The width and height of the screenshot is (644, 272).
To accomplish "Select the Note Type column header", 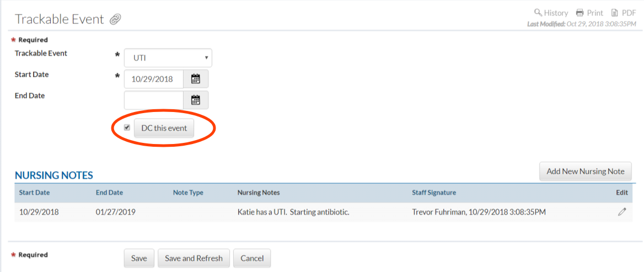I will click(x=188, y=193).
